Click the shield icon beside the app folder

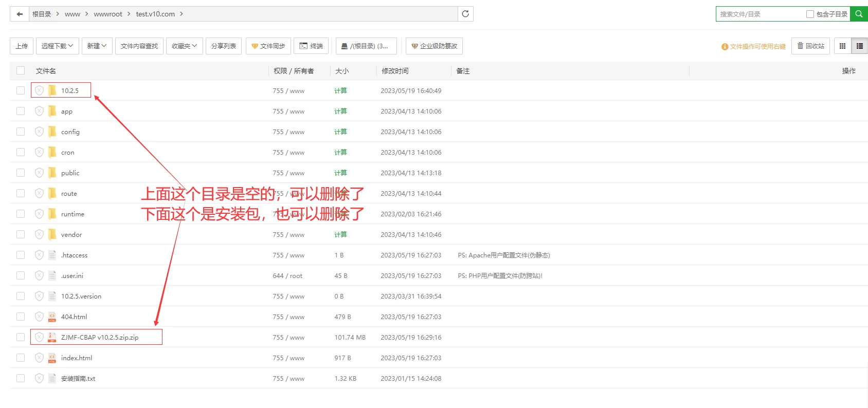tap(39, 111)
